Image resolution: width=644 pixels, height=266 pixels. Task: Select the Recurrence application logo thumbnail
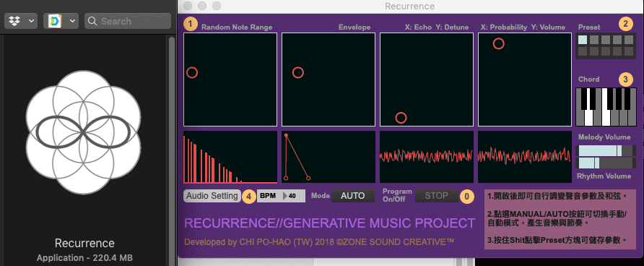pos(83,132)
